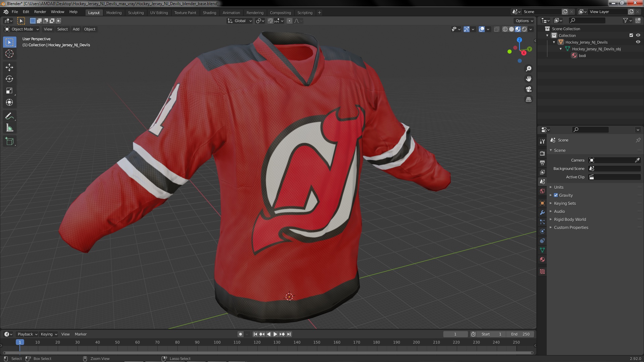Open the Global transform orientation dropdown
Screen dimensions: 644x362
click(239, 21)
